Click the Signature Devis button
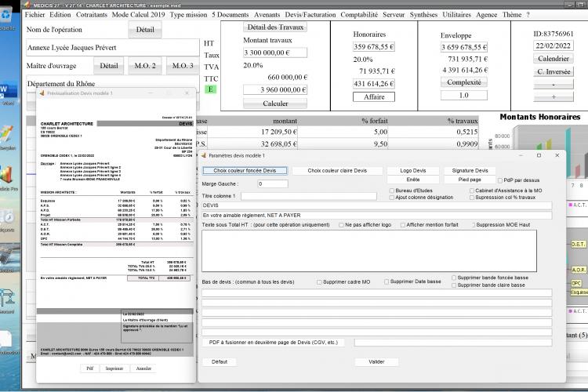 (x=470, y=171)
